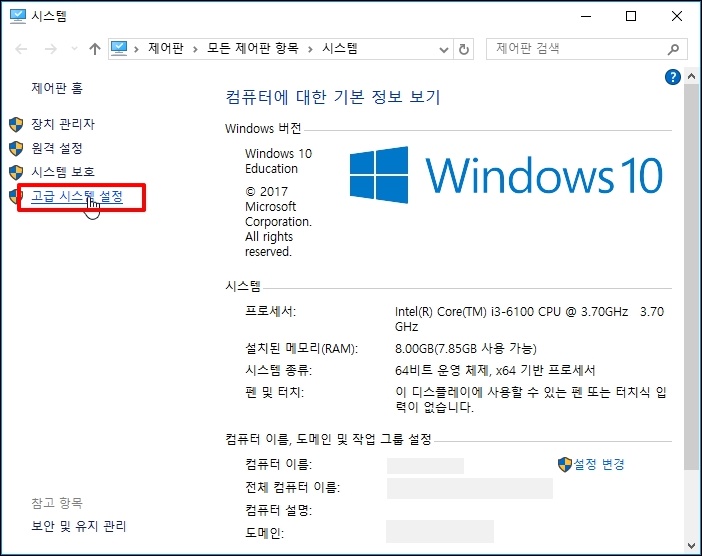The height and width of the screenshot is (556, 702).
Task: Open 시스템 보호 link
Action: coord(63,172)
